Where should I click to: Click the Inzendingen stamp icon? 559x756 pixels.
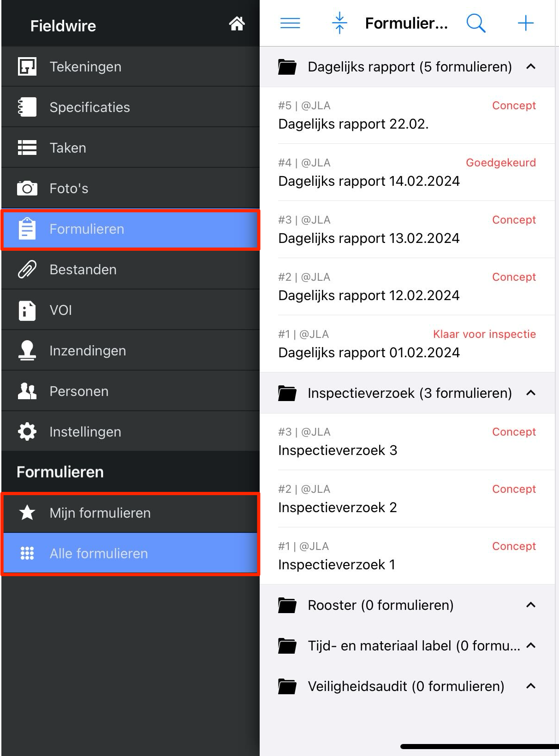(27, 350)
